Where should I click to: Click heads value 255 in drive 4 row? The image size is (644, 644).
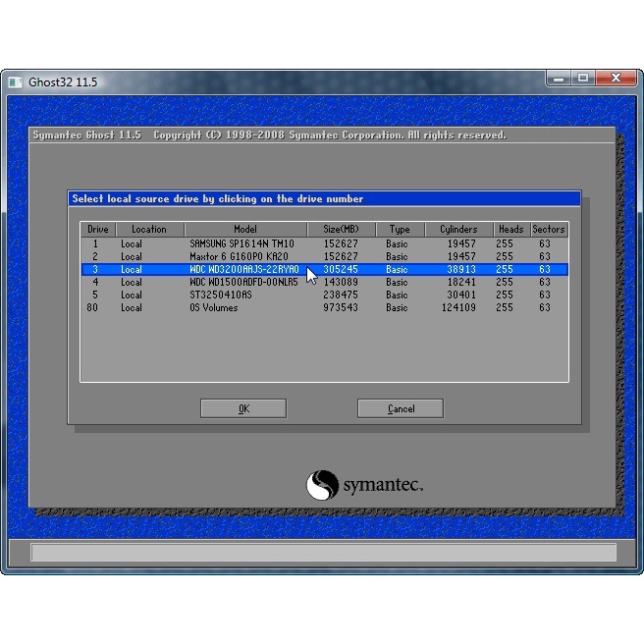505,282
